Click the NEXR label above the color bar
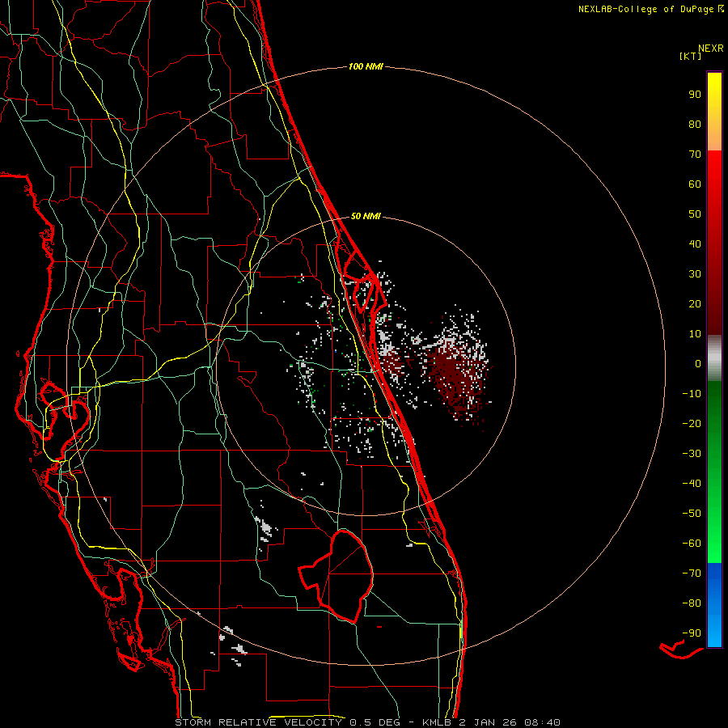 (x=710, y=49)
